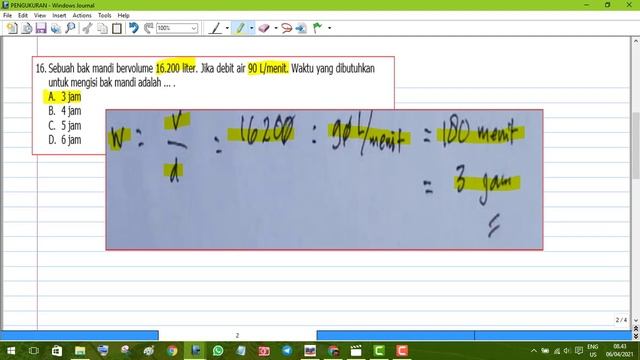Click answer option B. 4 jam
Viewport: 640px width, 360px height.
(x=64, y=111)
